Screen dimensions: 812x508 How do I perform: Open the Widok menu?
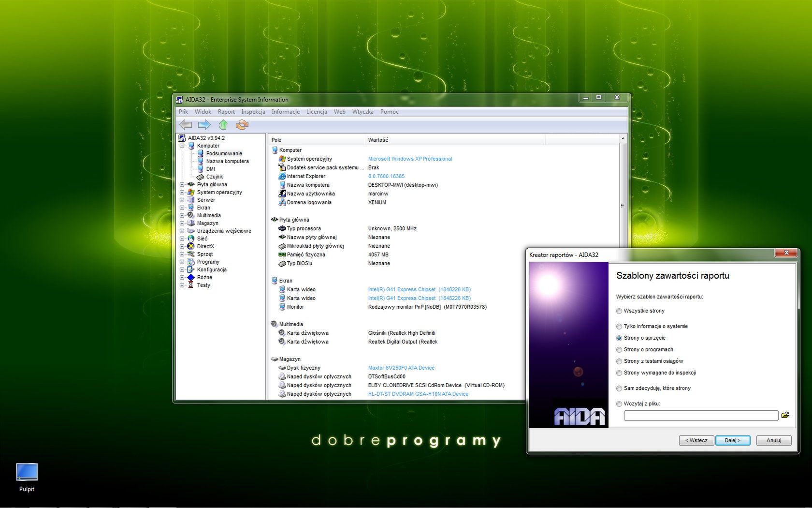pos(203,112)
